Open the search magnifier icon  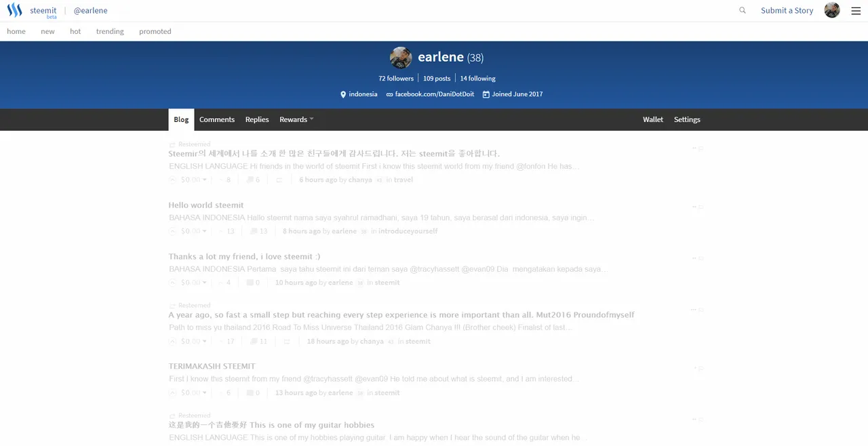(x=743, y=10)
